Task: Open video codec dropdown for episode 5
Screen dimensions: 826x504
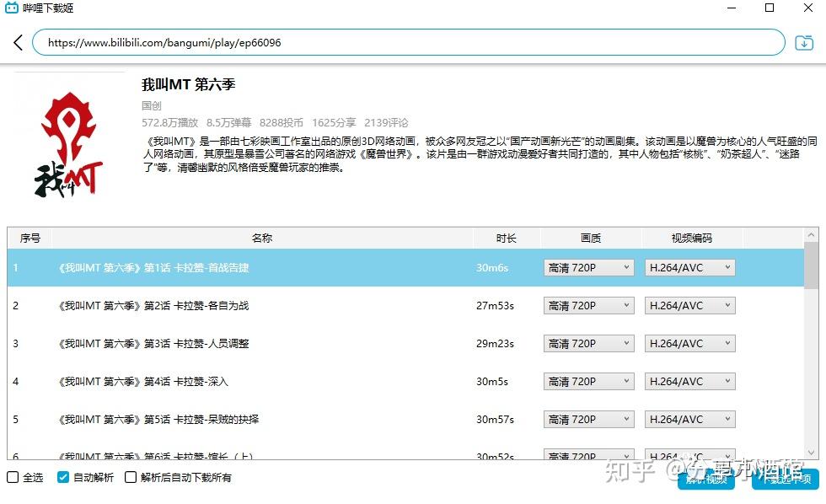Action: pos(689,419)
